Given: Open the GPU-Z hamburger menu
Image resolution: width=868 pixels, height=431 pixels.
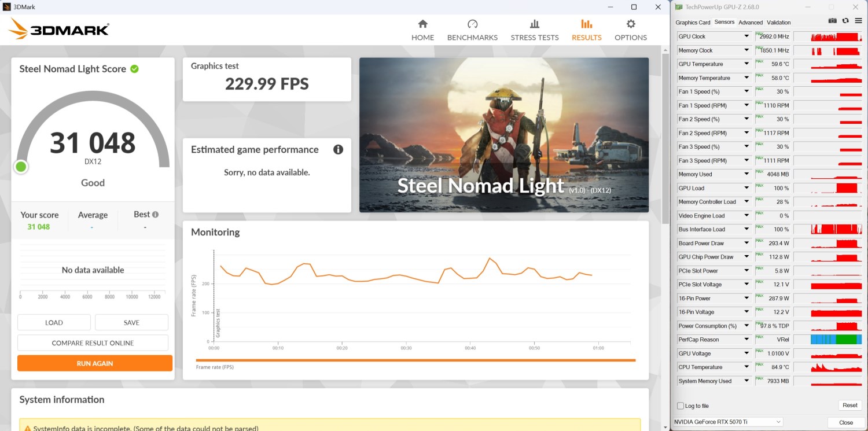Looking at the screenshot, I should tap(858, 21).
